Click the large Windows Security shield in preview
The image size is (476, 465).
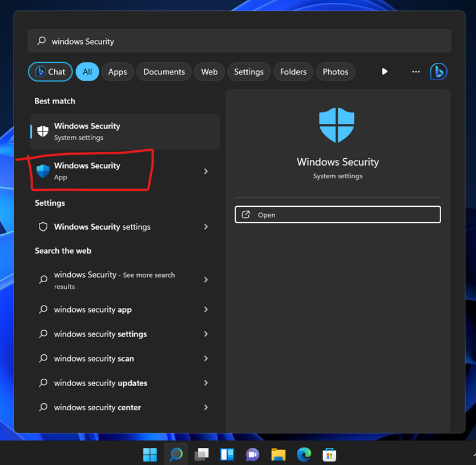(336, 125)
